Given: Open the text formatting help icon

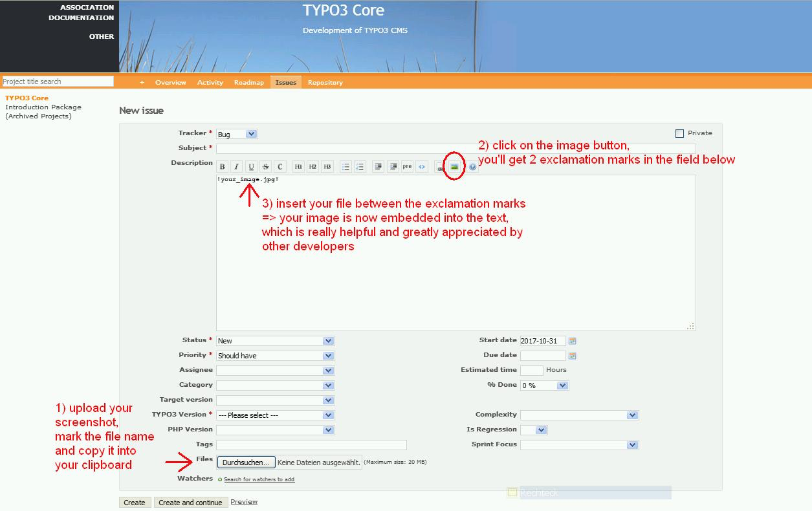Looking at the screenshot, I should (473, 167).
